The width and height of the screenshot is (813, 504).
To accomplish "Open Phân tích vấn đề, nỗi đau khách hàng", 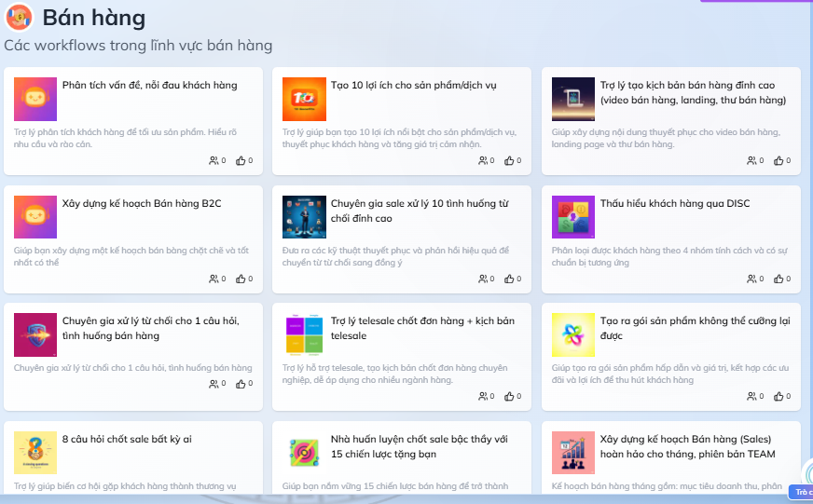I will tap(149, 86).
